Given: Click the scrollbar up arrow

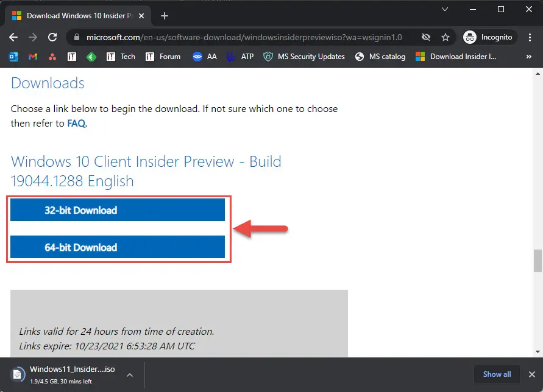Looking at the screenshot, I should point(538,74).
